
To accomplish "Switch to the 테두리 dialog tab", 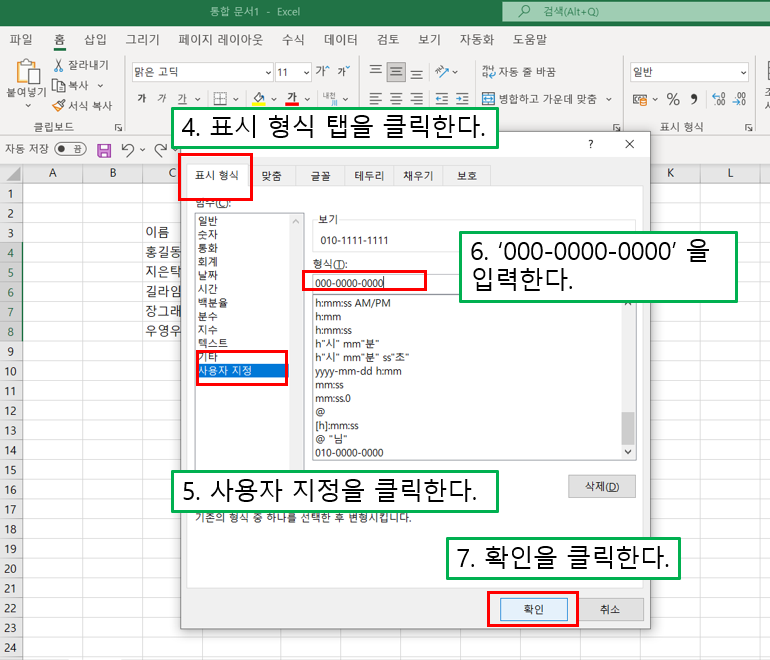I will 369,176.
